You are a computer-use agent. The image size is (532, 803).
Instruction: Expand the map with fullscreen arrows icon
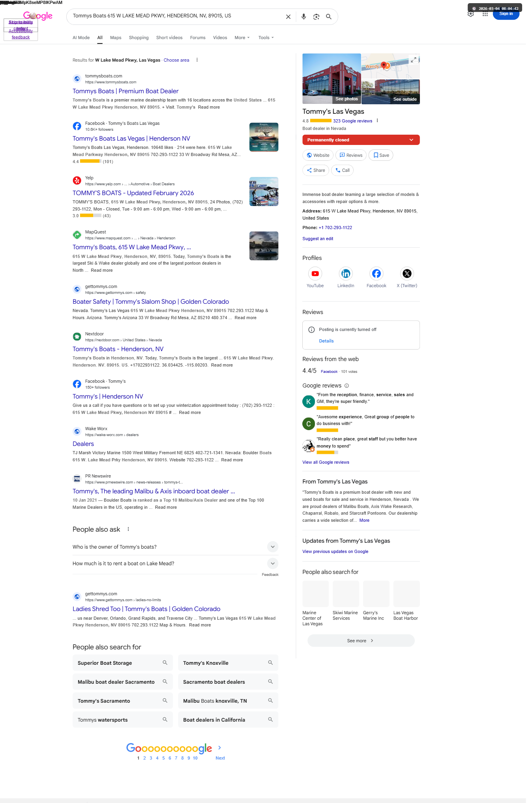tap(414, 60)
